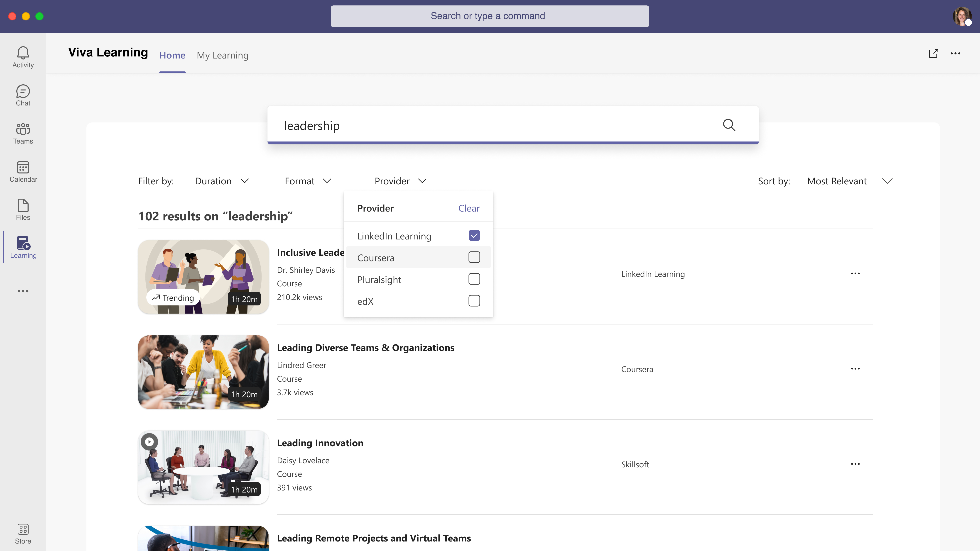This screenshot has height=551, width=980.
Task: Open the Store icon
Action: click(23, 534)
